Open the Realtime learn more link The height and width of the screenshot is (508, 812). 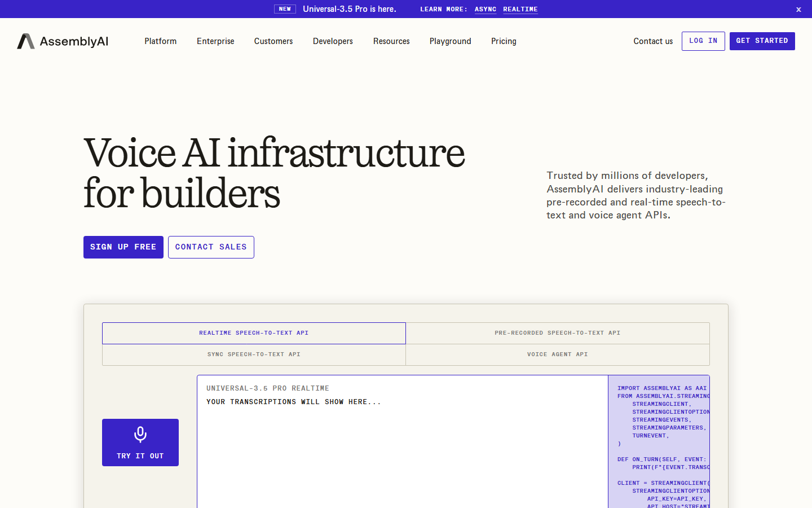tap(520, 9)
